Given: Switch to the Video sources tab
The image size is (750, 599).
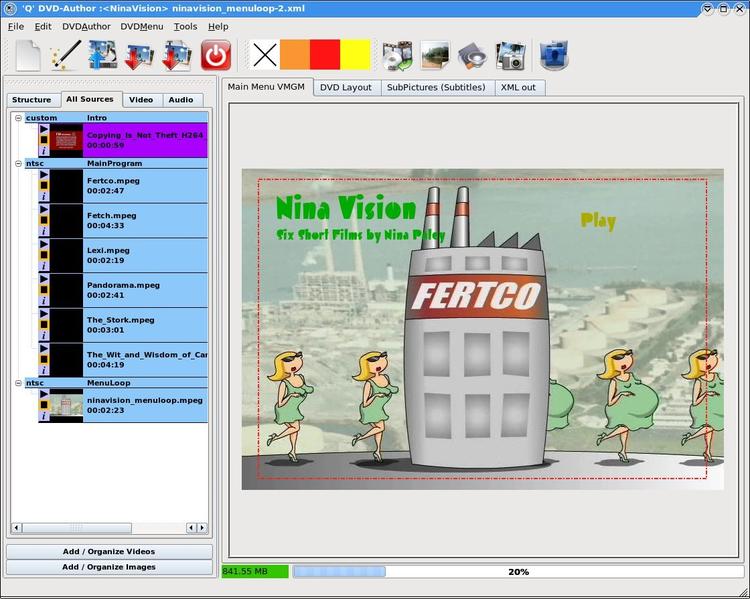Looking at the screenshot, I should (x=141, y=100).
